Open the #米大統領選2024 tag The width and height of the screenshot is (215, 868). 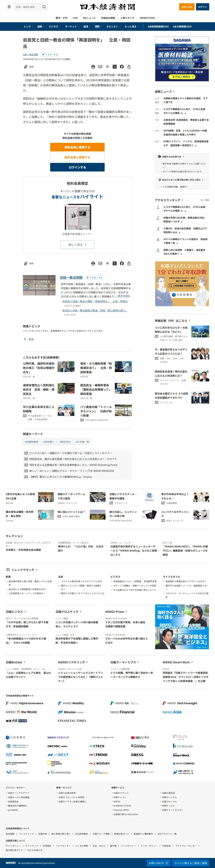[182, 26]
